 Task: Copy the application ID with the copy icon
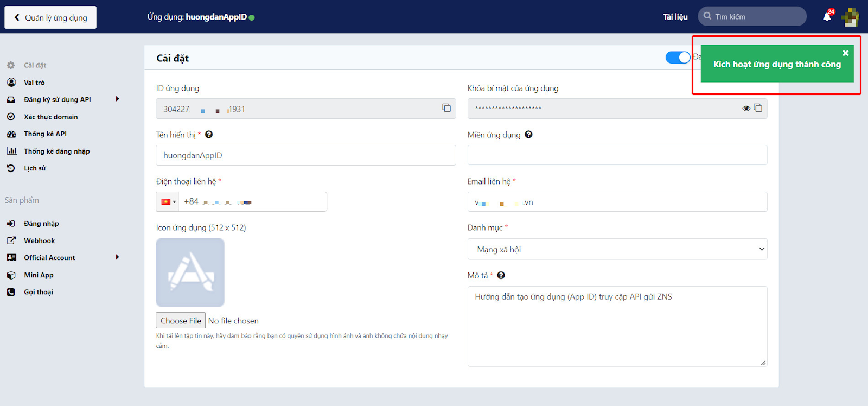click(446, 108)
